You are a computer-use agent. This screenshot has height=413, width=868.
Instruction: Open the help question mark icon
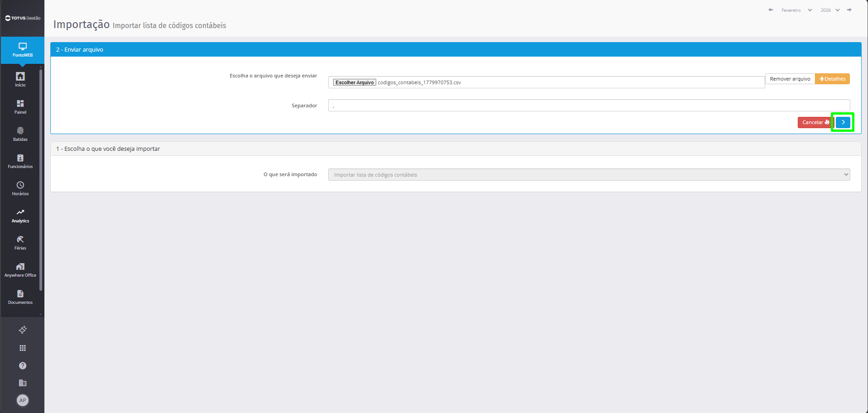pos(23,365)
